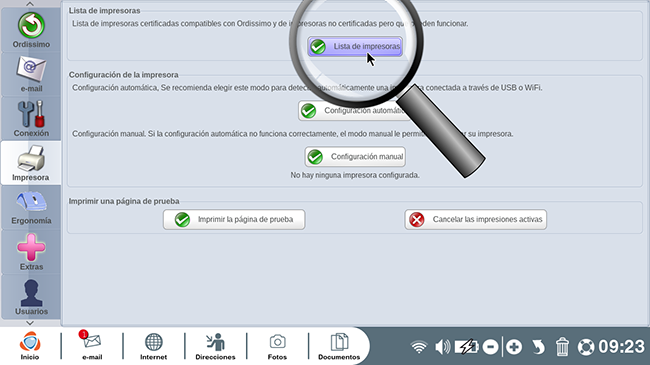
Task: Open Fotos from the taskbar
Action: (277, 346)
